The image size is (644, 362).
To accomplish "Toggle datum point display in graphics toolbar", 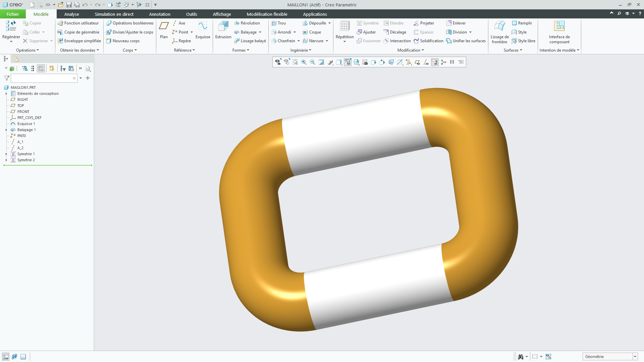I will tap(409, 62).
